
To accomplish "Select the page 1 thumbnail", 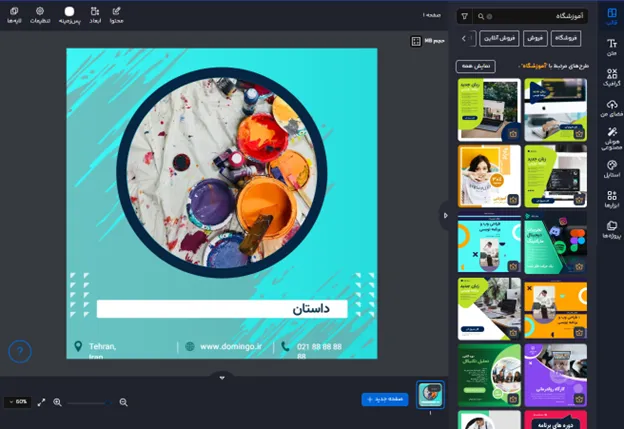I will point(430,395).
